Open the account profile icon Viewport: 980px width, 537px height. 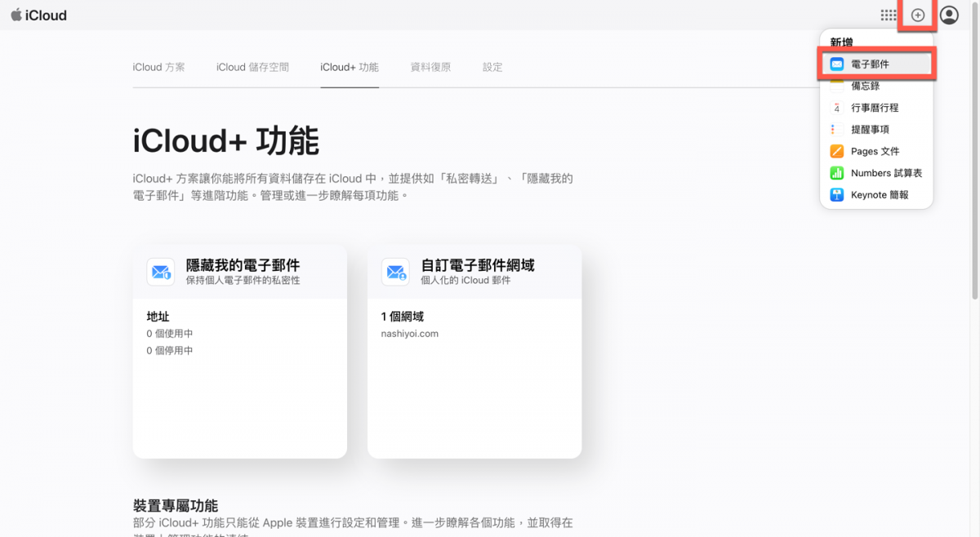tap(949, 15)
